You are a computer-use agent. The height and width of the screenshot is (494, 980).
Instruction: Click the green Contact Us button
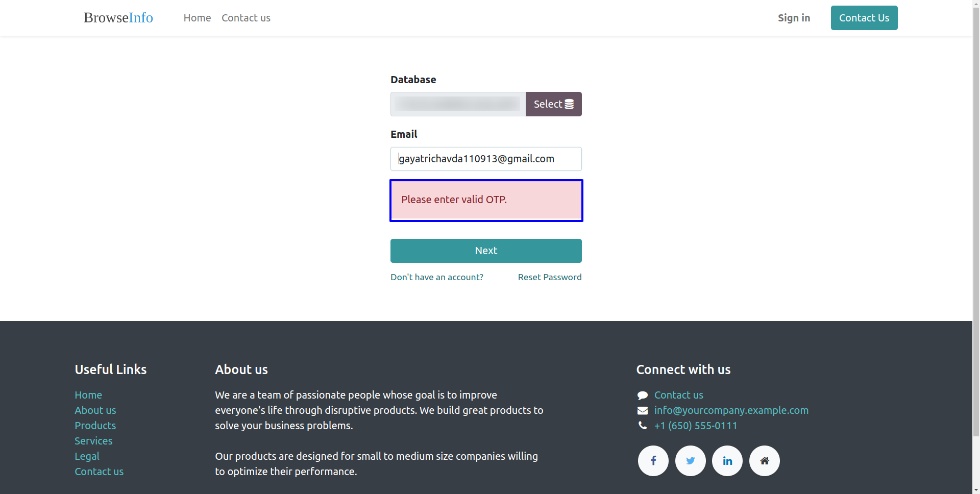(864, 18)
